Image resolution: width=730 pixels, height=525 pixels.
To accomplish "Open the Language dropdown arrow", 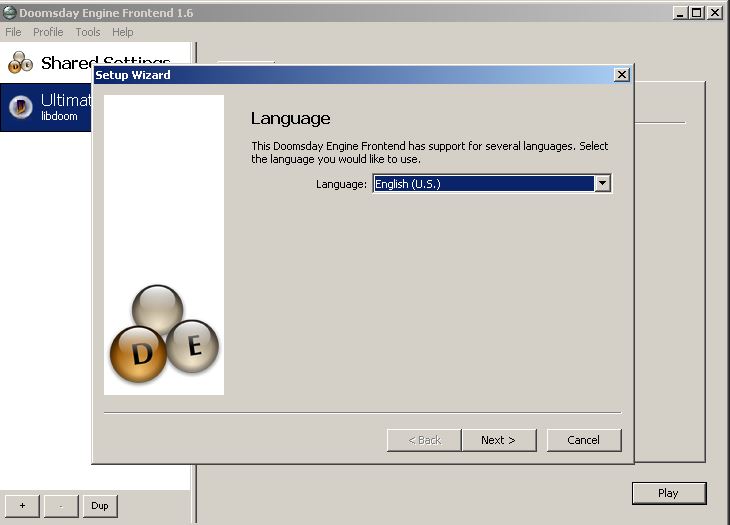I will (x=602, y=183).
